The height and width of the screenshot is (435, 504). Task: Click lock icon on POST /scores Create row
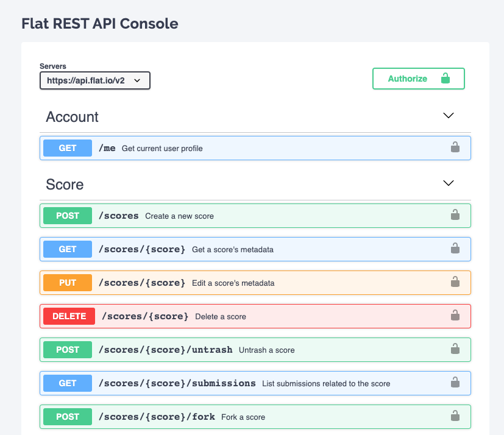point(455,214)
